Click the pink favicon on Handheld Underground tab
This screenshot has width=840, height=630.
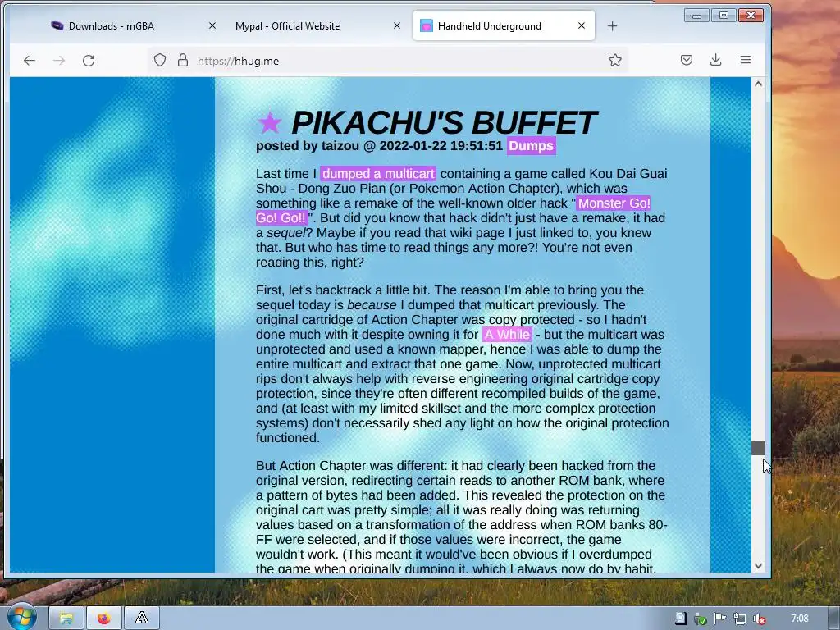pos(427,25)
